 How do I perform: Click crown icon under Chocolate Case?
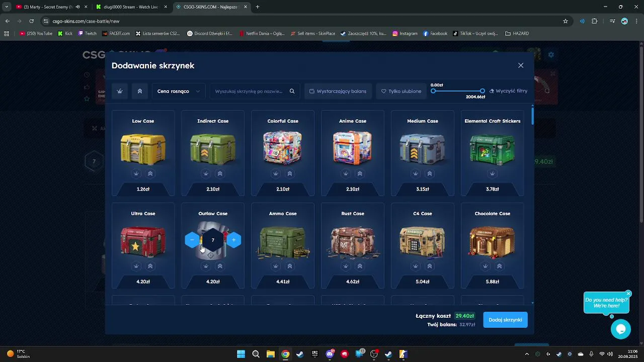486,266
